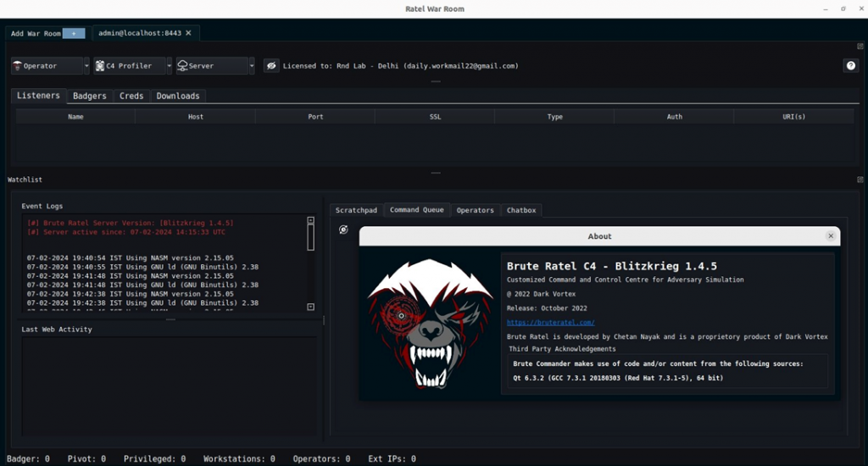The height and width of the screenshot is (466, 868).
Task: Maximize the Ratel War Room window
Action: pos(843,8)
